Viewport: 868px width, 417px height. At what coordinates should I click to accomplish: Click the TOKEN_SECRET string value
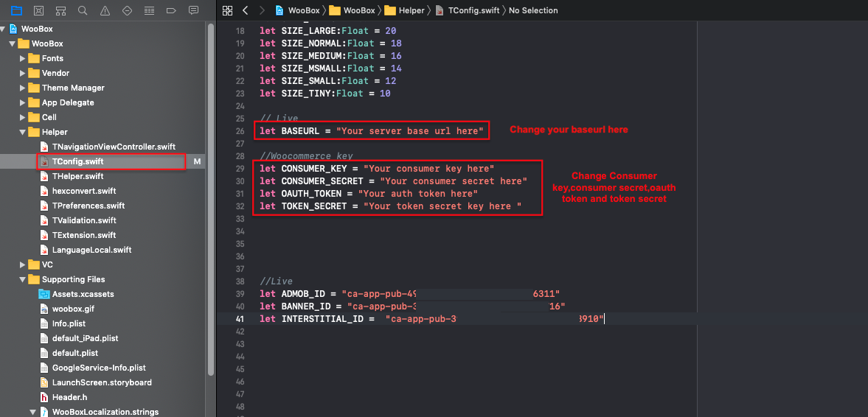(x=443, y=206)
